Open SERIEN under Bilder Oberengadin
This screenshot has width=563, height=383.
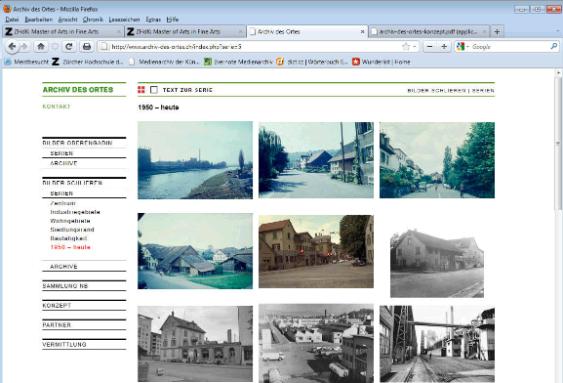62,154
